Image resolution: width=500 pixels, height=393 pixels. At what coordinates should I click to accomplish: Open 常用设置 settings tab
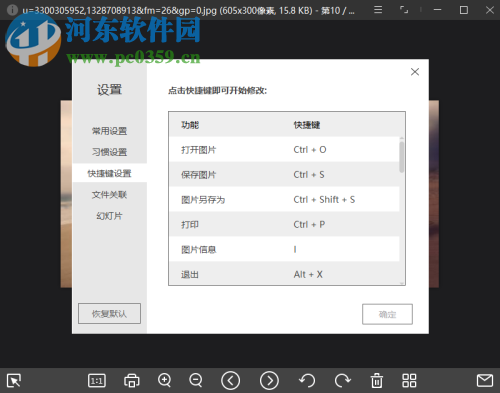(x=109, y=131)
